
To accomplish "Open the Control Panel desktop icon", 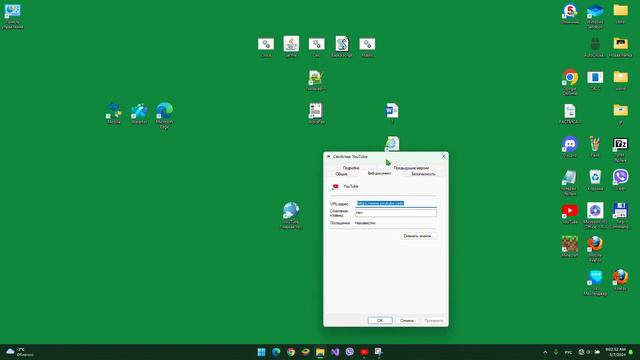I will click(x=13, y=11).
